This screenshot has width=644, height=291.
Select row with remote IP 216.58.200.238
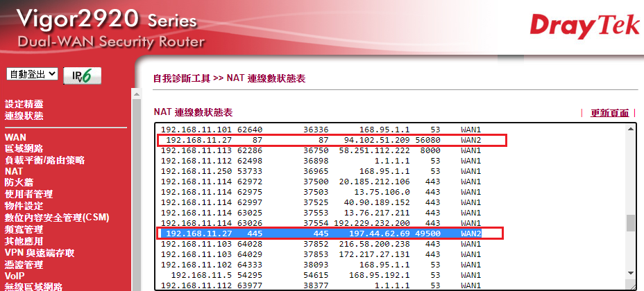[x=321, y=244]
